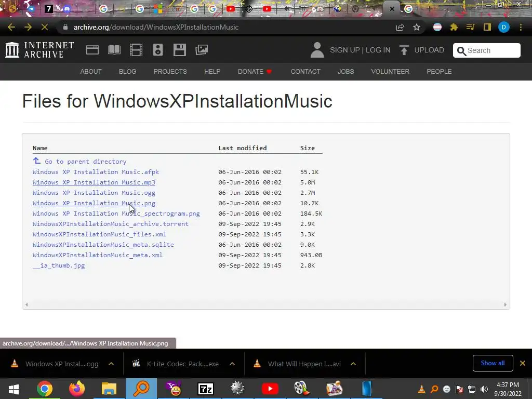Viewport: 532px width, 399px height.
Task: Click the upload arrow icon
Action: tap(404, 50)
